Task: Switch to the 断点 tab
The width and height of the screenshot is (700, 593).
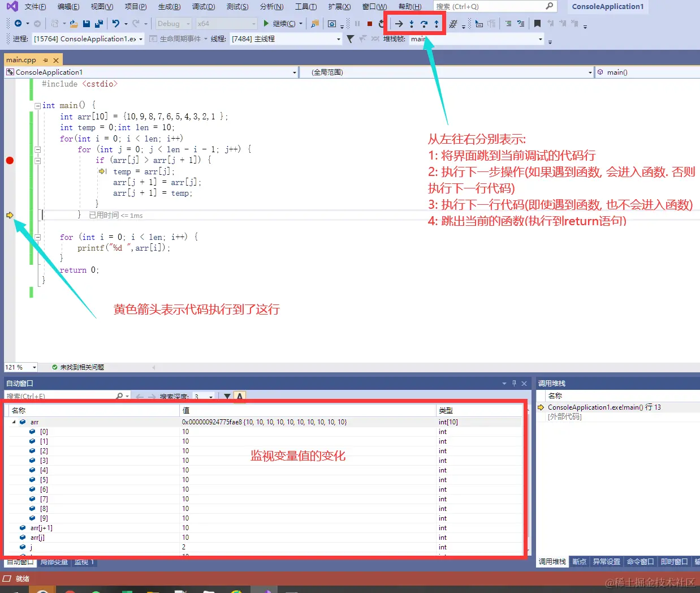Action: [x=580, y=561]
